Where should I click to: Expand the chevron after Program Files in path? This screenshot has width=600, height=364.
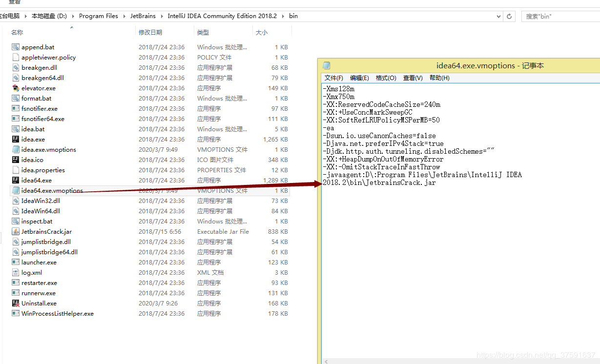click(x=124, y=16)
